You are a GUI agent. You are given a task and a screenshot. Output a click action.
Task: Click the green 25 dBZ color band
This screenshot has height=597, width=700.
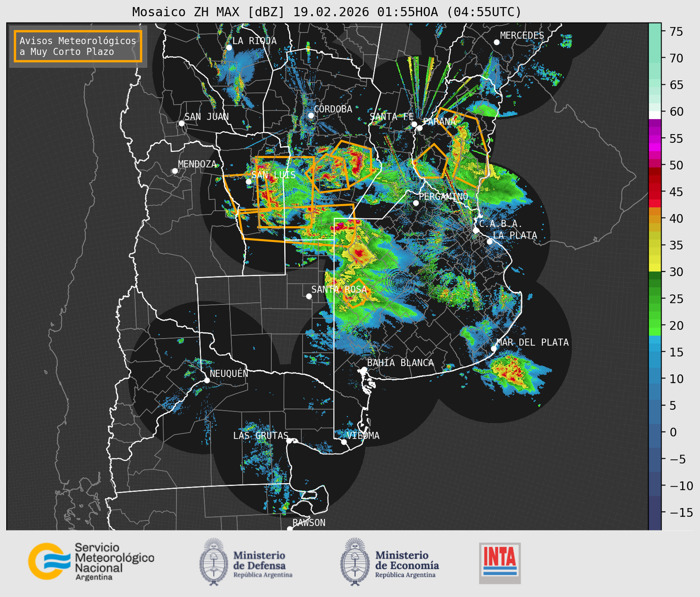[655, 299]
